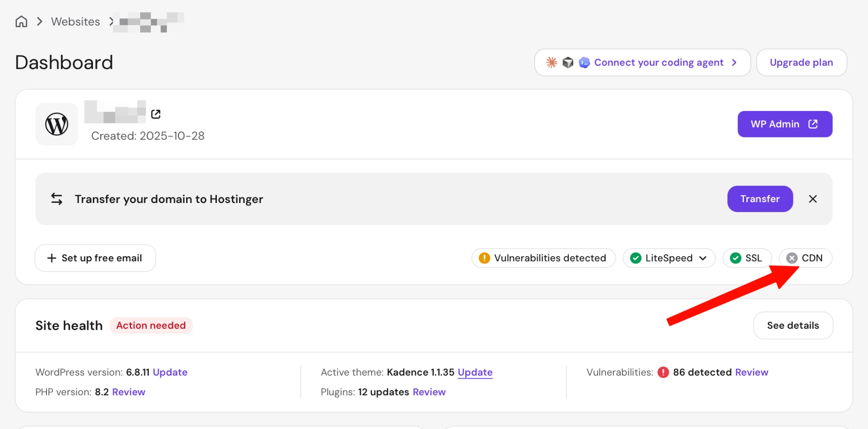Review the PHP version

coord(128,392)
